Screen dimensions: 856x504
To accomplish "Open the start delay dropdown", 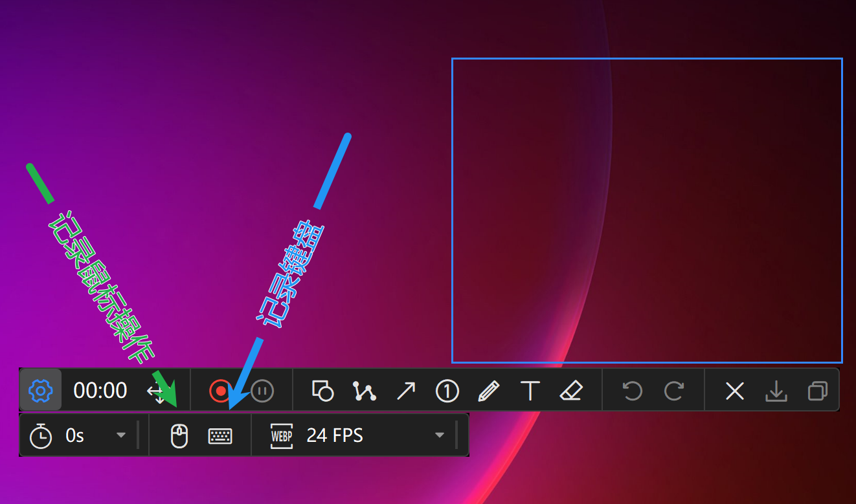I will (121, 435).
